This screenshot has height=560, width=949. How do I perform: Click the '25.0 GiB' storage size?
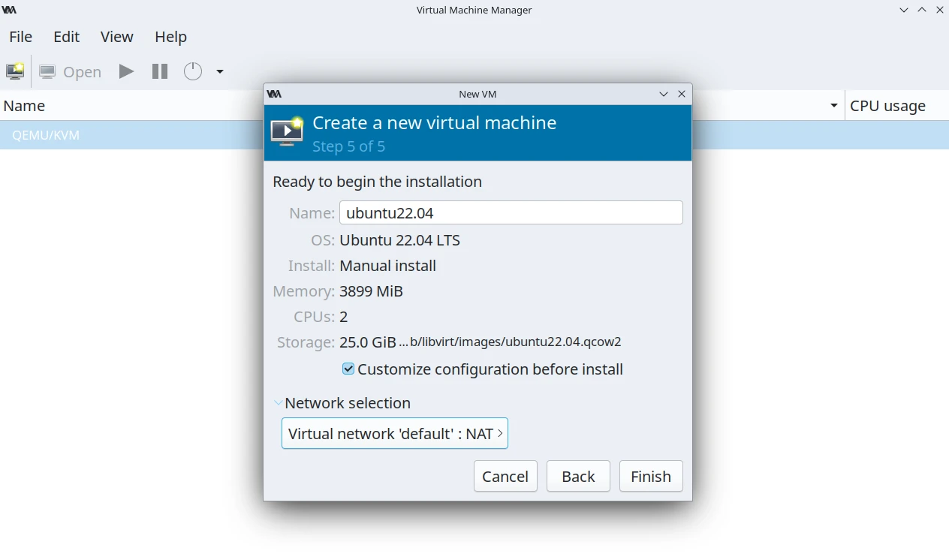click(x=368, y=342)
